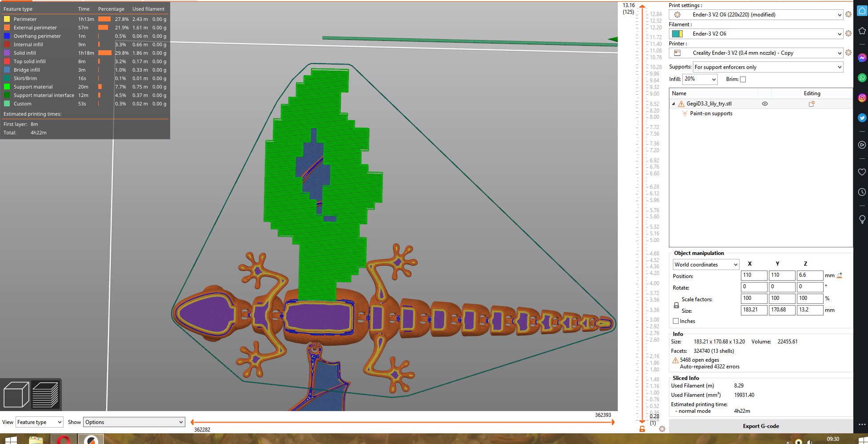Screen dimensions: 868x444
Task: Open filament settings gear icon
Action: [848, 33]
